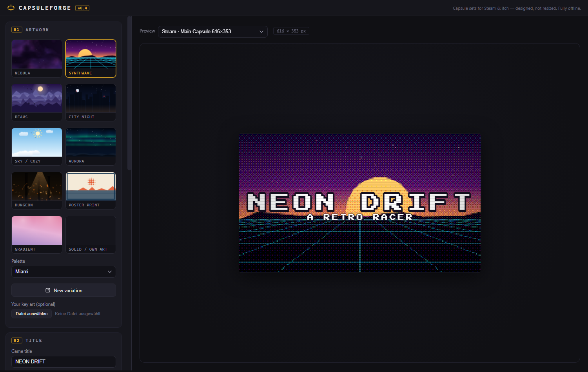Choose the Peaks artwork preset
The width and height of the screenshot is (588, 372).
coord(37,103)
